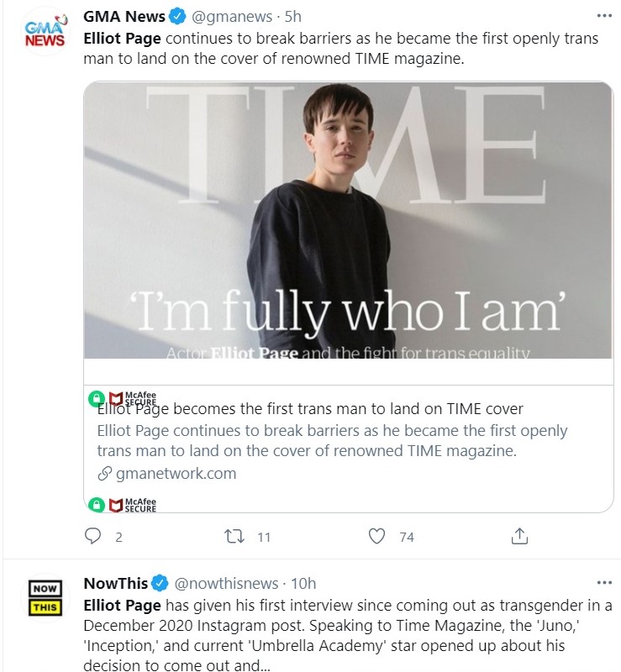Image resolution: width=621 pixels, height=672 pixels.
Task: Click the reply icon under GMA News tweet
Action: pos(92,536)
